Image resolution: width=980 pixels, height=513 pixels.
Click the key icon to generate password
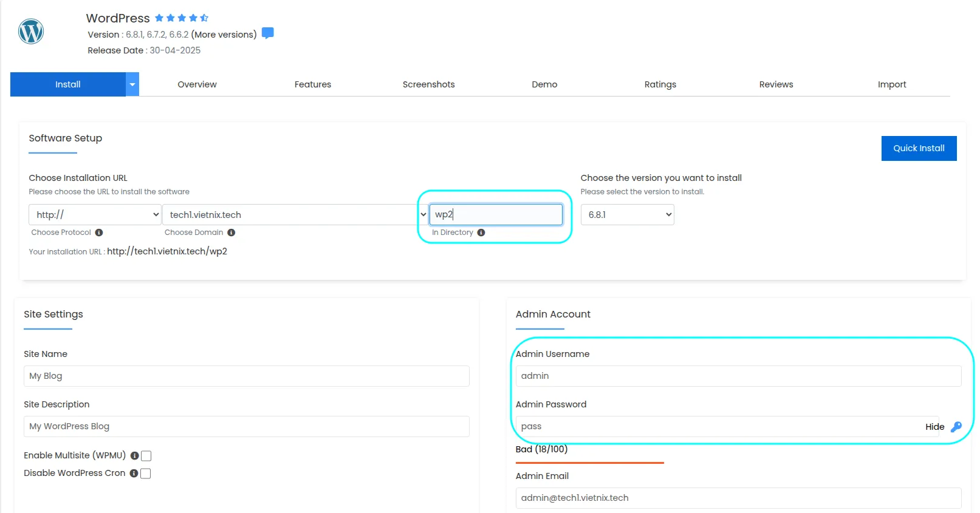pyautogui.click(x=956, y=427)
